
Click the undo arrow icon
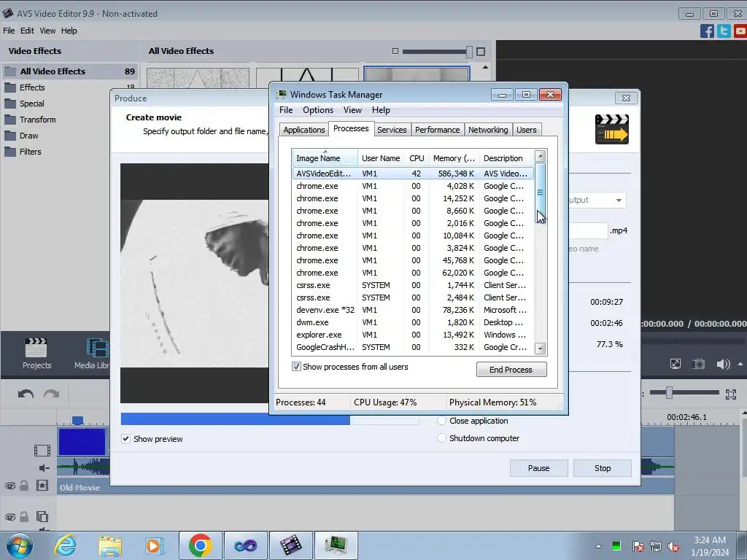(26, 394)
